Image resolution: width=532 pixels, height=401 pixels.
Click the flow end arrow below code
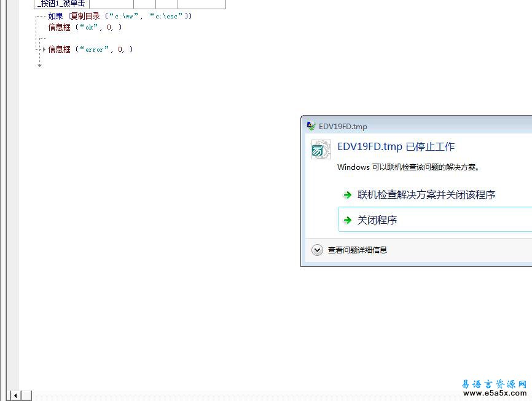(40, 65)
